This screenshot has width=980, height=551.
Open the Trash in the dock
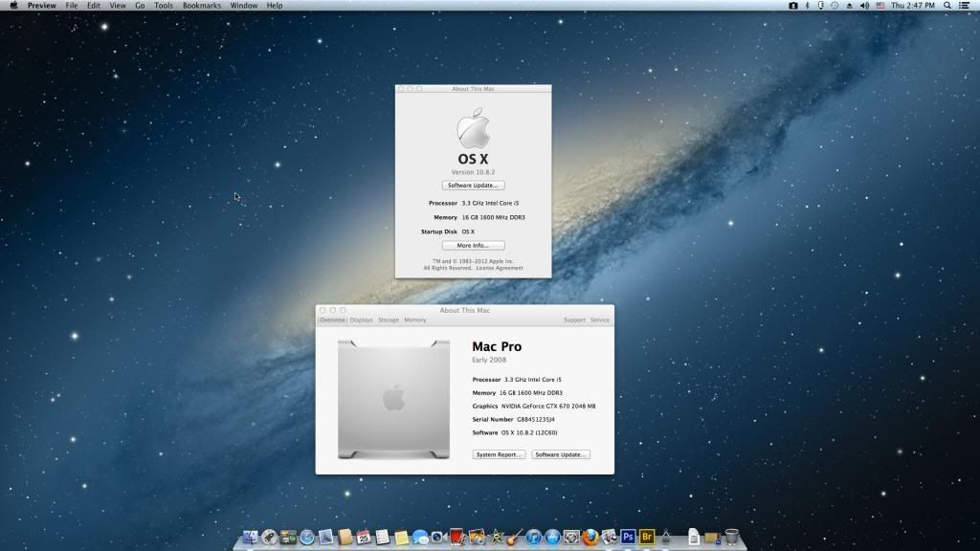coord(732,537)
